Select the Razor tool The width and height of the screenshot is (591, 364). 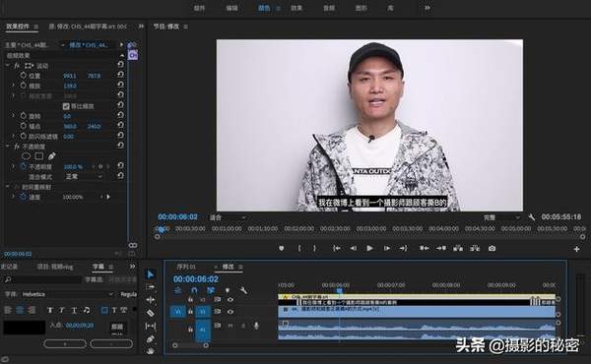click(x=151, y=313)
